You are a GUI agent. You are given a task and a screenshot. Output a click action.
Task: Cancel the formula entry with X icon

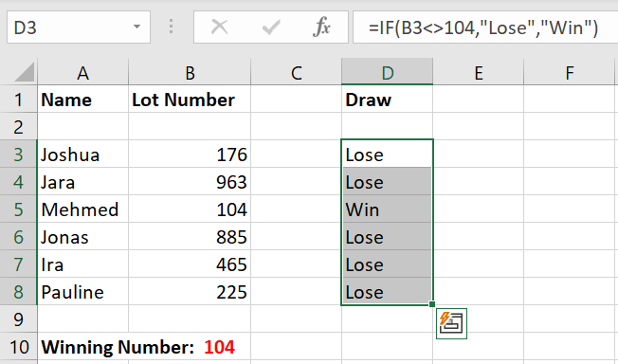click(219, 27)
